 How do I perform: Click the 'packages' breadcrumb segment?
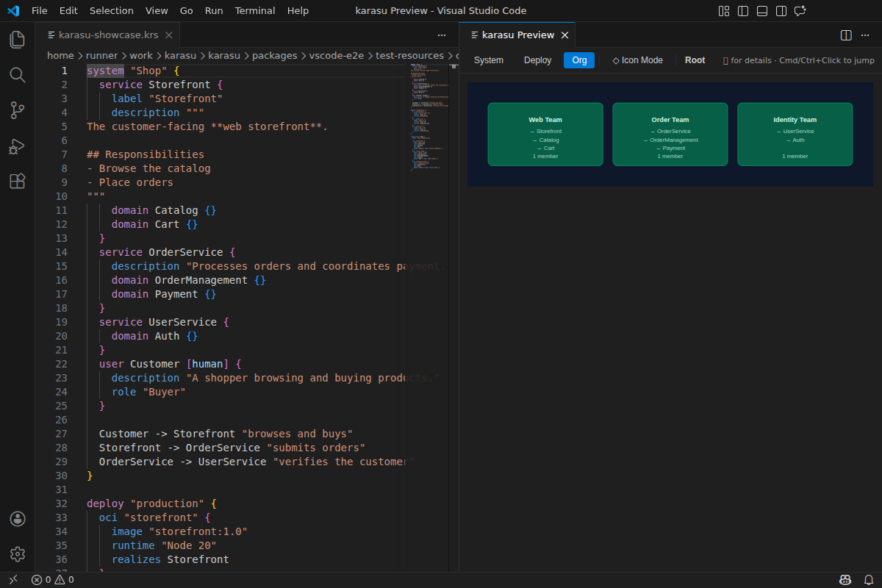coord(276,55)
